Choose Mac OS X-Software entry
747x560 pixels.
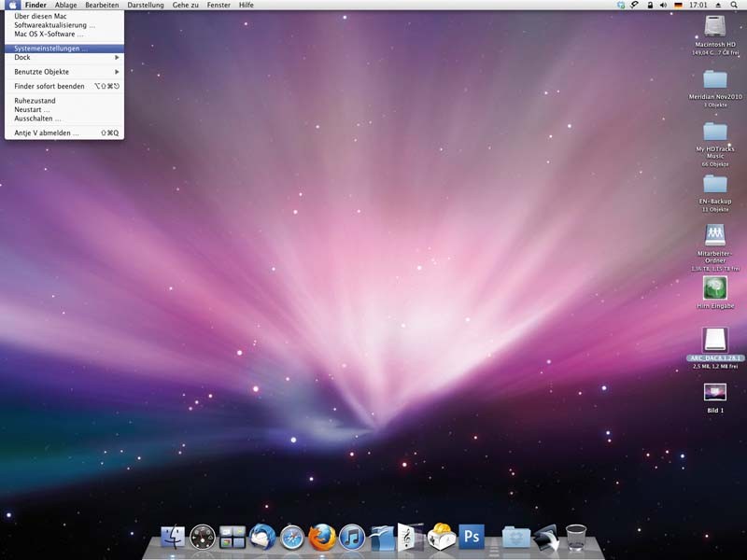64,35
